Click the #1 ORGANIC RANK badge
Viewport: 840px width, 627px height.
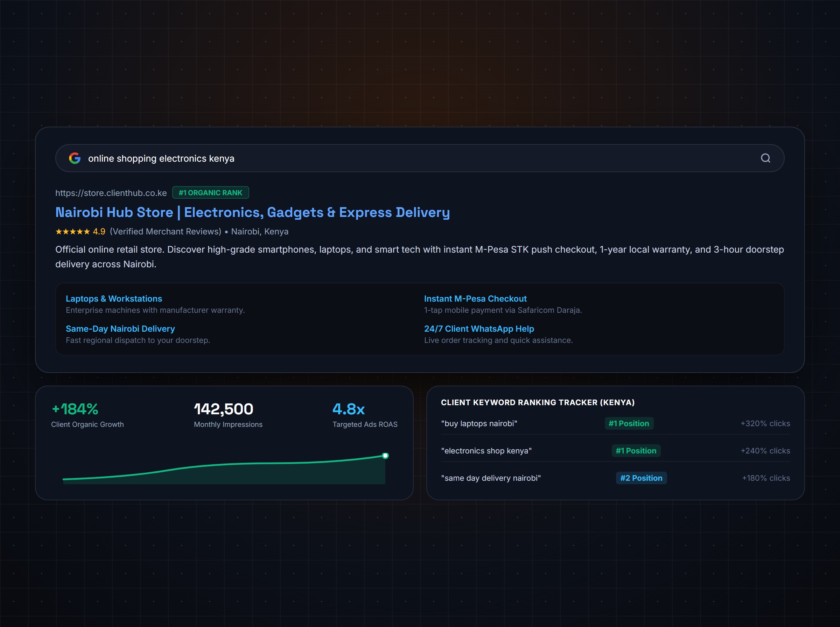[211, 192]
